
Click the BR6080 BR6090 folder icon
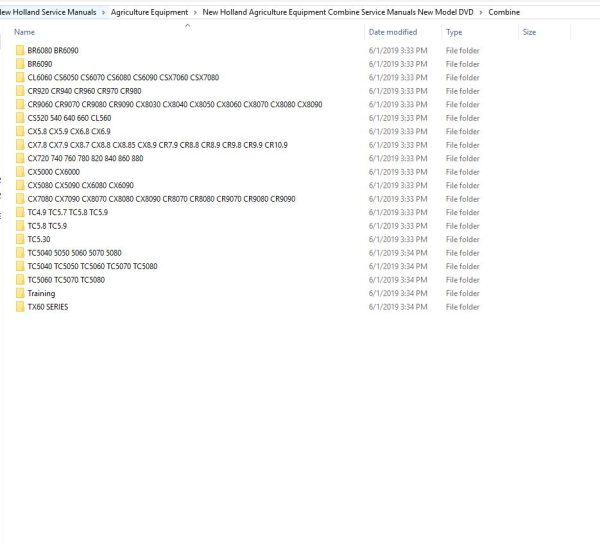pyautogui.click(x=20, y=50)
